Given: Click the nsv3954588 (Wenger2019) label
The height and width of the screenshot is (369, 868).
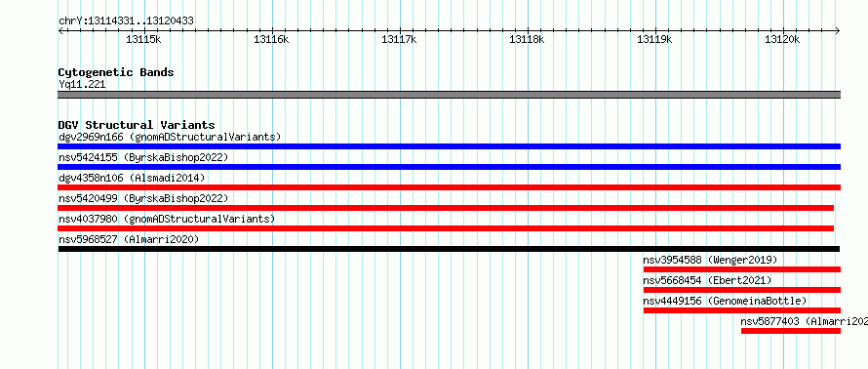Looking at the screenshot, I should click(710, 260).
